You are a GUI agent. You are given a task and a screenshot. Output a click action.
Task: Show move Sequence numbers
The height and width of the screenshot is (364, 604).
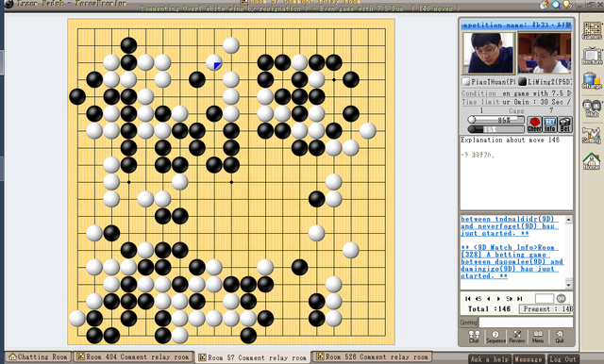[x=495, y=337]
